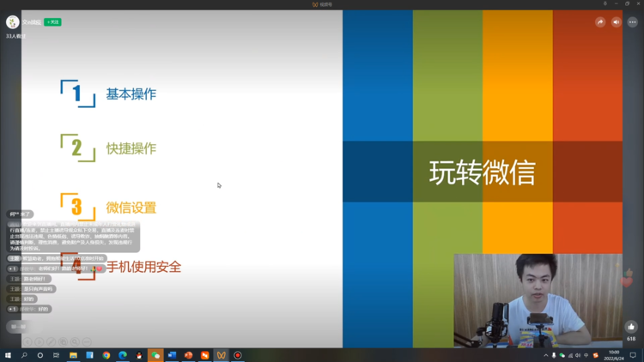The height and width of the screenshot is (362, 644).
Task: Click the 何** 来了 join notice
Action: pos(20,214)
